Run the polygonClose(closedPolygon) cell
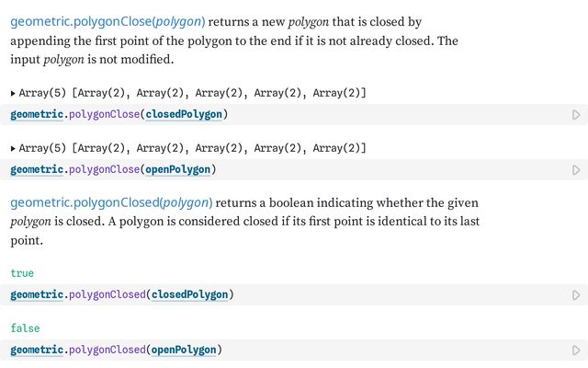 coord(576,114)
